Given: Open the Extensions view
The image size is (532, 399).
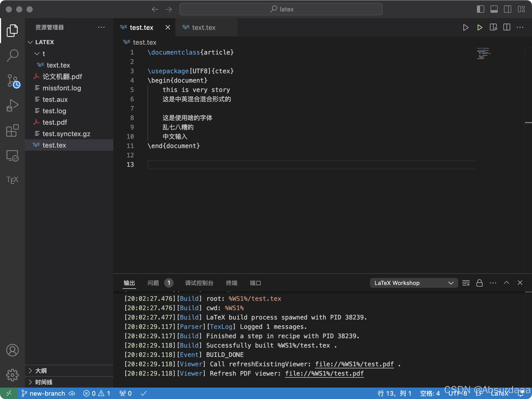Looking at the screenshot, I should (12, 130).
